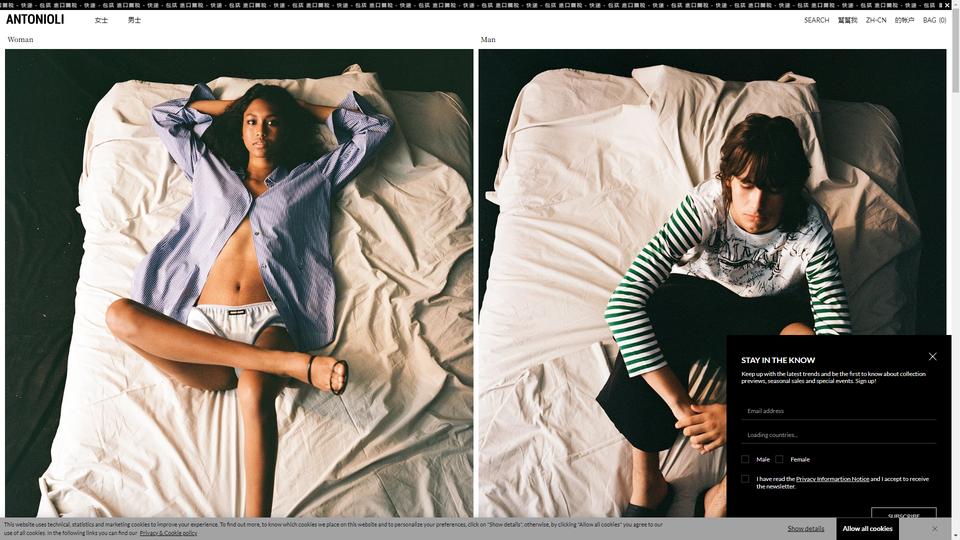Open the 男士 men menu
The image size is (960, 540).
(134, 20)
